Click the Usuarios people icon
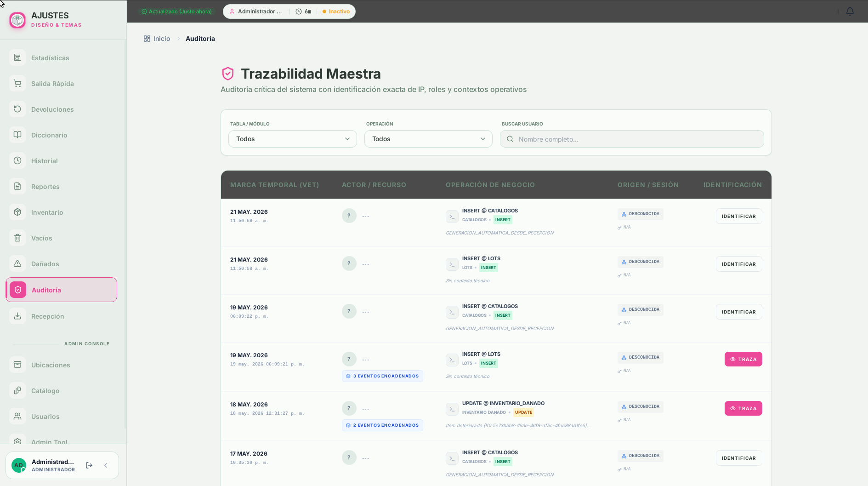 pyautogui.click(x=17, y=417)
